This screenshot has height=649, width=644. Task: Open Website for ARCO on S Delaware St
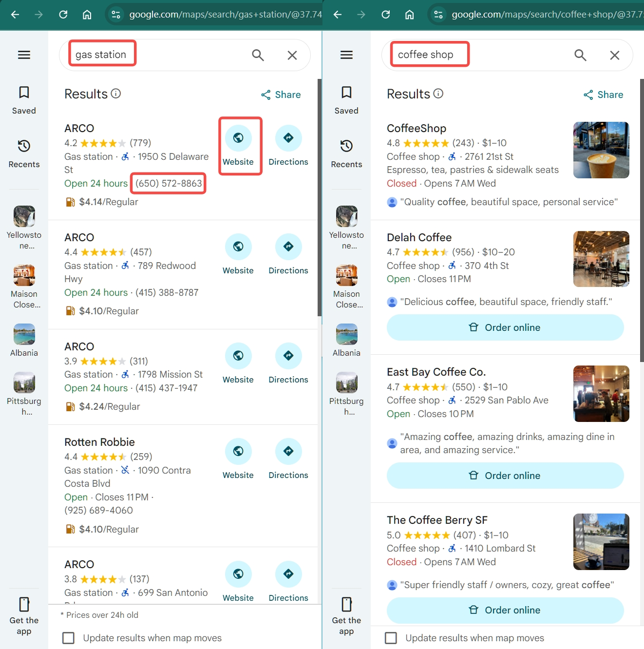[238, 145]
